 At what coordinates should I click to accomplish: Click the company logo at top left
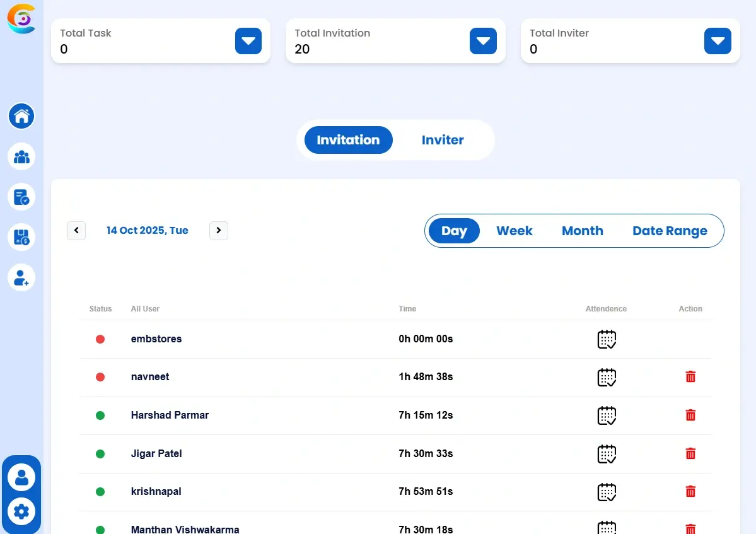(x=21, y=19)
